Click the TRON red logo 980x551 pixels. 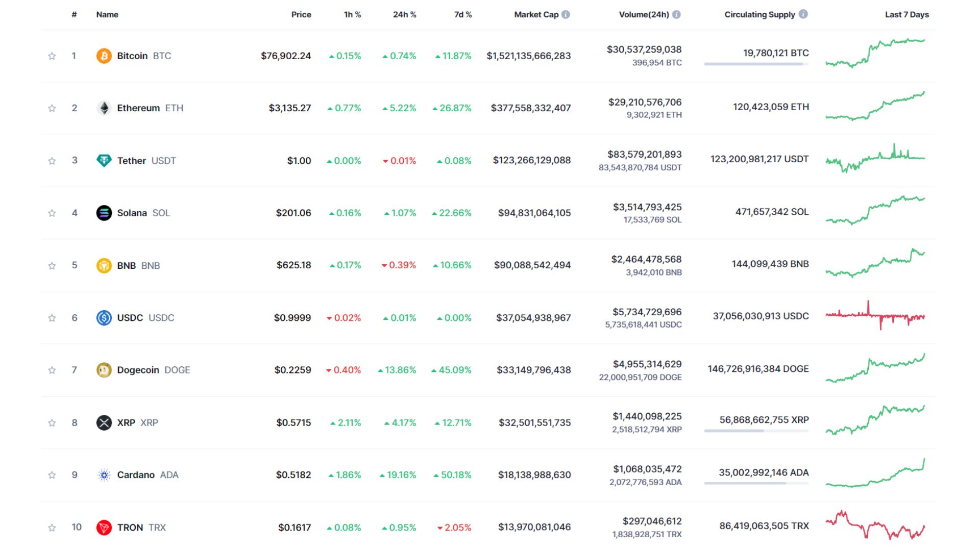coord(104,527)
